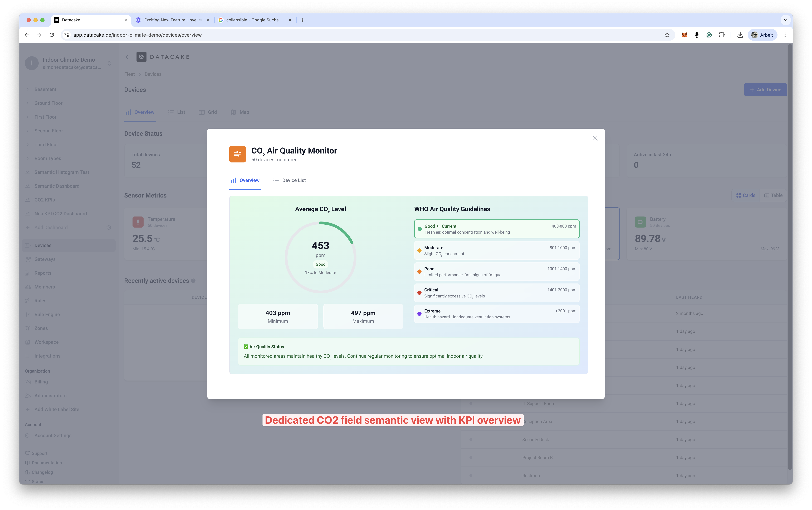Expand the Indoor Climate Demo workspace switcher
The image size is (812, 510).
point(109,63)
